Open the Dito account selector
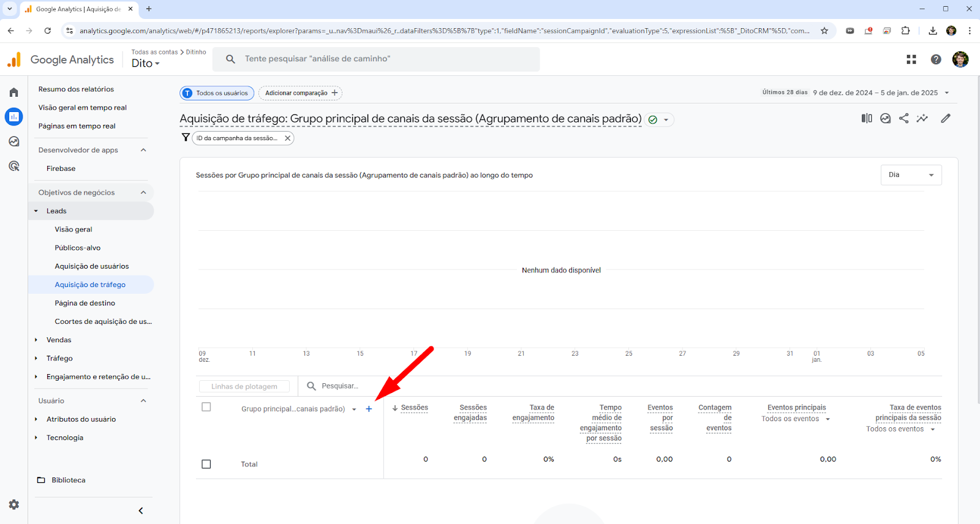The height and width of the screenshot is (524, 980). (146, 63)
